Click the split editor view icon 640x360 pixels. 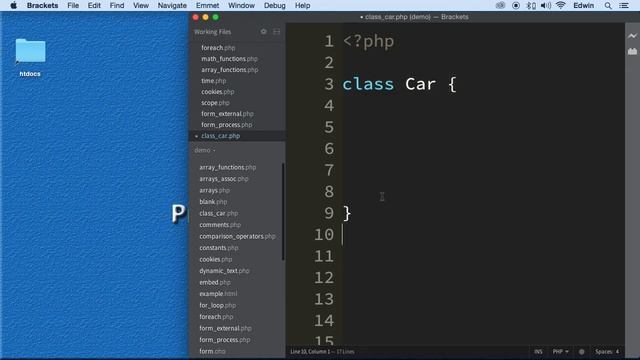pyautogui.click(x=276, y=31)
